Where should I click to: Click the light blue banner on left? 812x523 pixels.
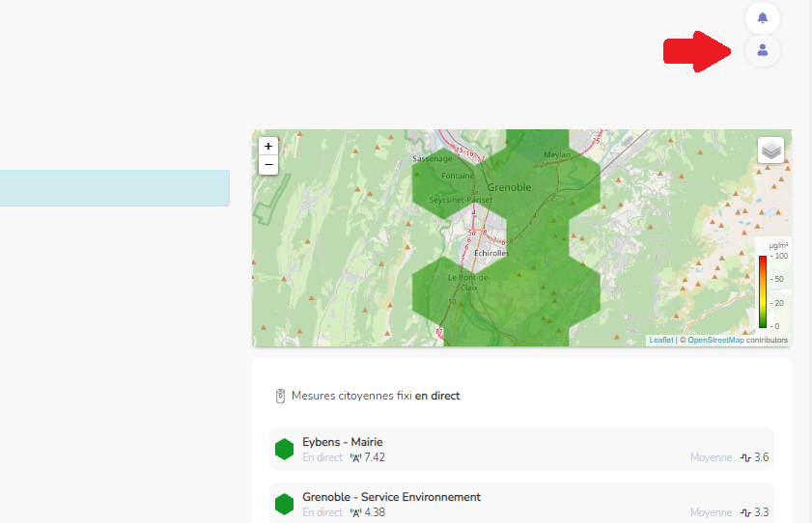coord(114,188)
